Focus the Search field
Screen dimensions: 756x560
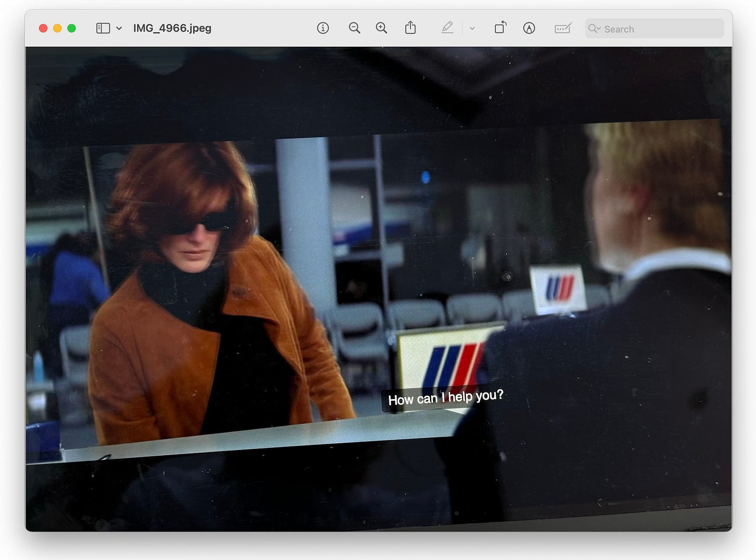click(x=654, y=29)
